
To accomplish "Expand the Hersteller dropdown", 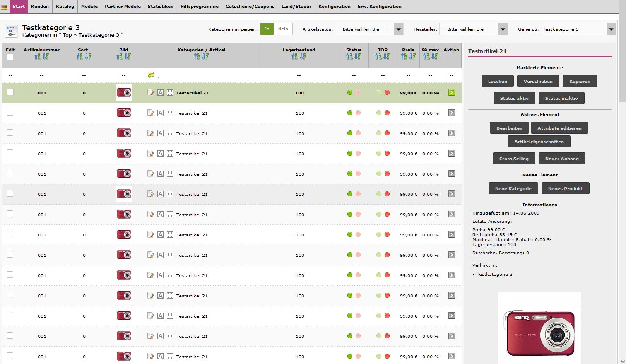I will (x=473, y=29).
